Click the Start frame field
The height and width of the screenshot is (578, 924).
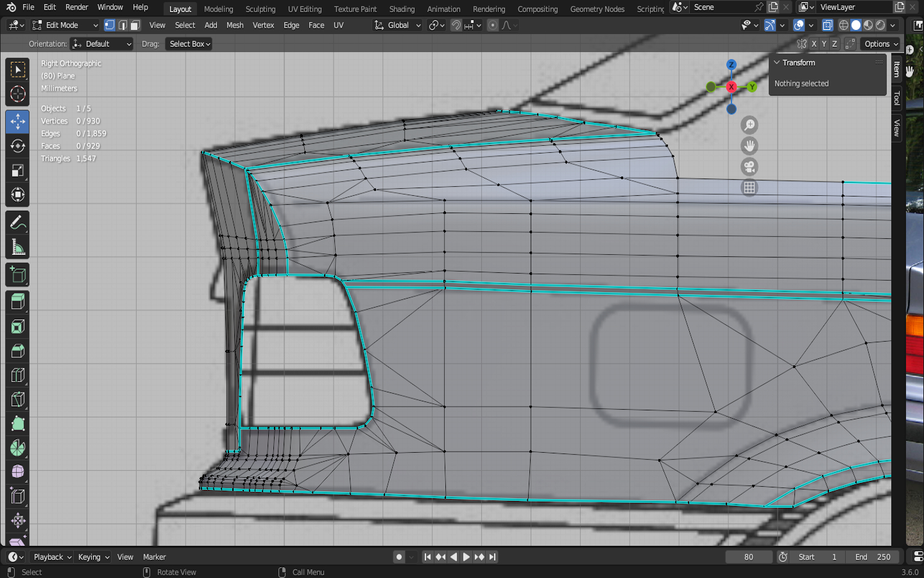(x=817, y=557)
